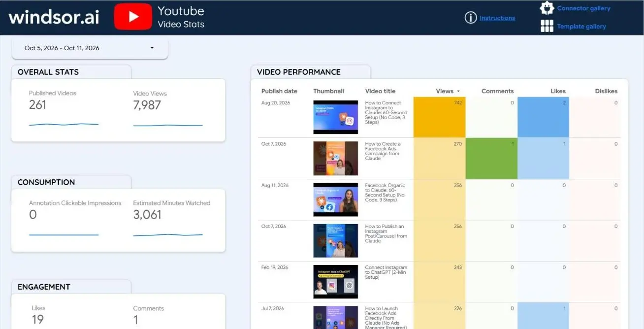644x329 pixels.
Task: Open the Connect Instagram to Claude video thumbnail
Action: (x=335, y=117)
